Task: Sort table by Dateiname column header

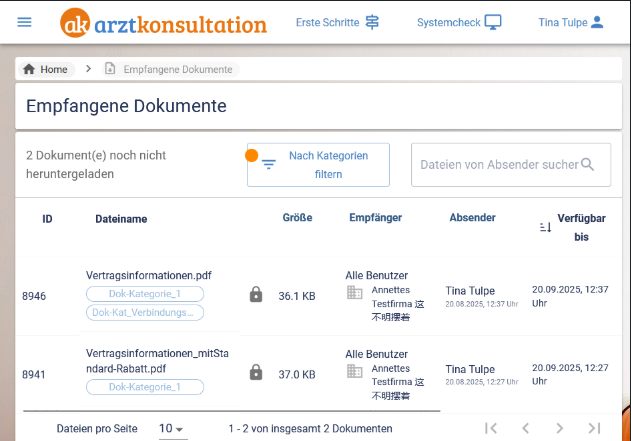Action: pyautogui.click(x=121, y=218)
